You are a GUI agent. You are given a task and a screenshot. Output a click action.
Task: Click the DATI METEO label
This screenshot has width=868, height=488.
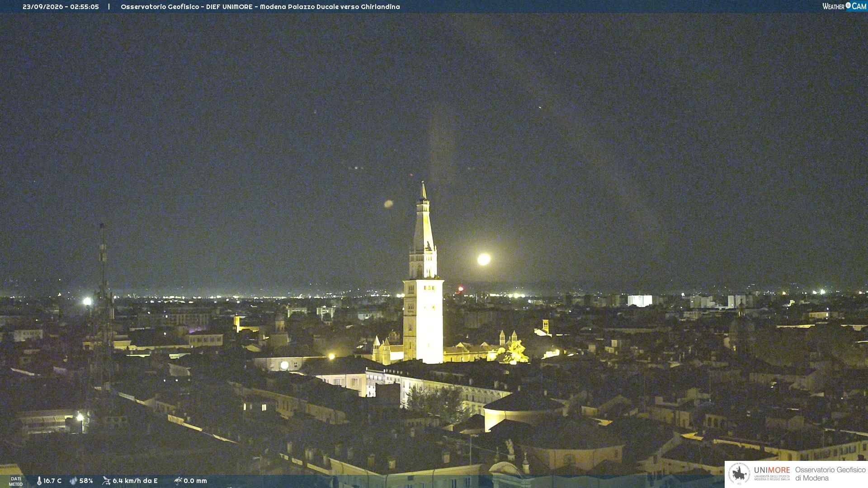click(16, 481)
